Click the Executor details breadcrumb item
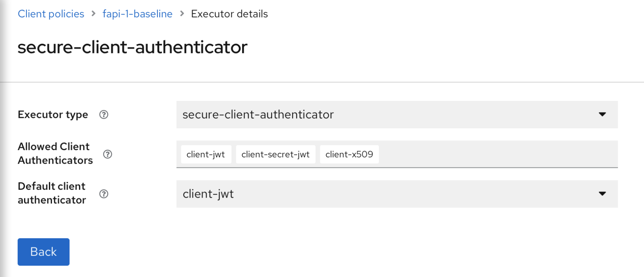Screen dimensions: 644x277 pos(229,14)
